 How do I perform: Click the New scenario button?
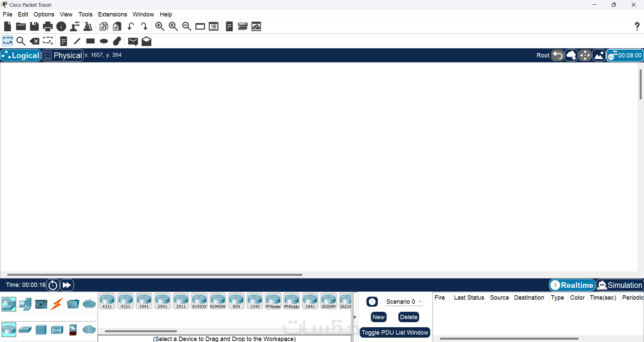point(379,317)
